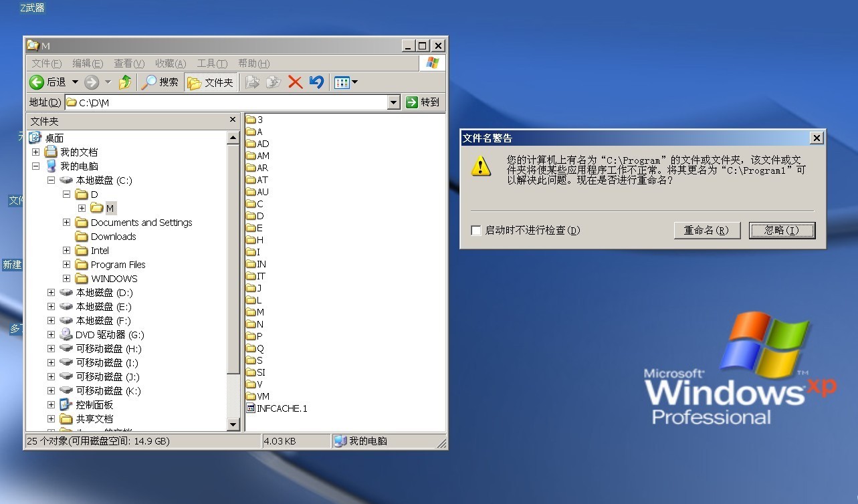Open the Help (帮助) menu

(x=254, y=64)
